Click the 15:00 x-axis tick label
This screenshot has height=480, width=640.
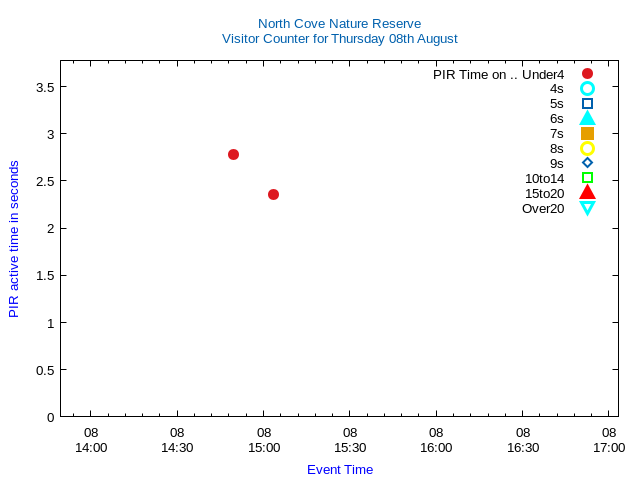click(x=264, y=448)
